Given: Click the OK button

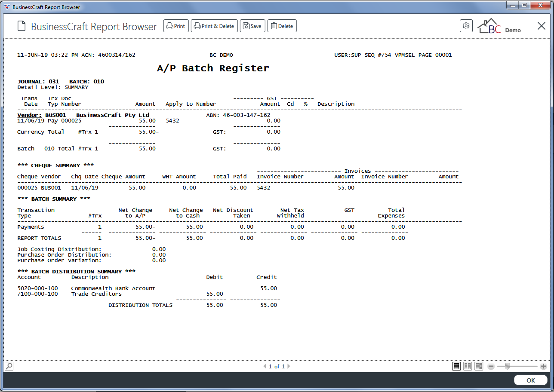Looking at the screenshot, I should point(531,380).
